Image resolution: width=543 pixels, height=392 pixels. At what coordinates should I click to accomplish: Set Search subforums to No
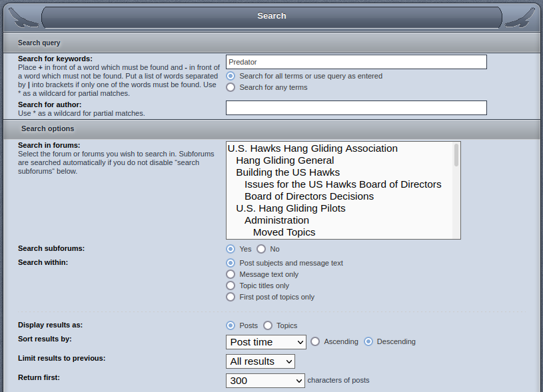click(x=261, y=249)
